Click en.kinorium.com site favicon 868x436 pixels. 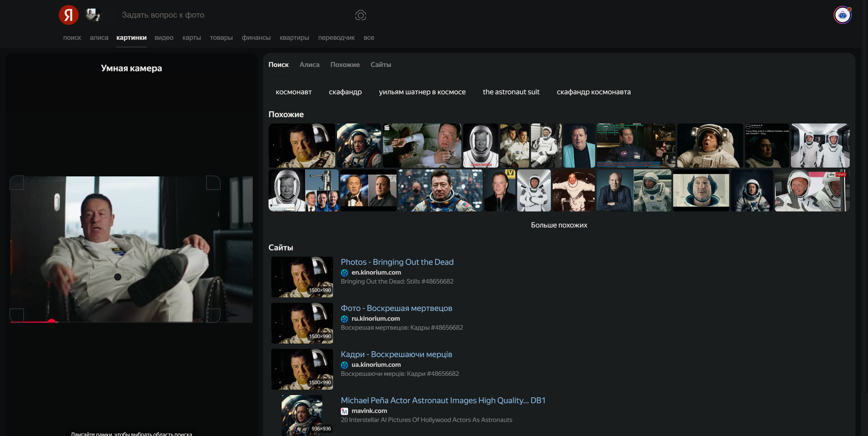pyautogui.click(x=344, y=273)
